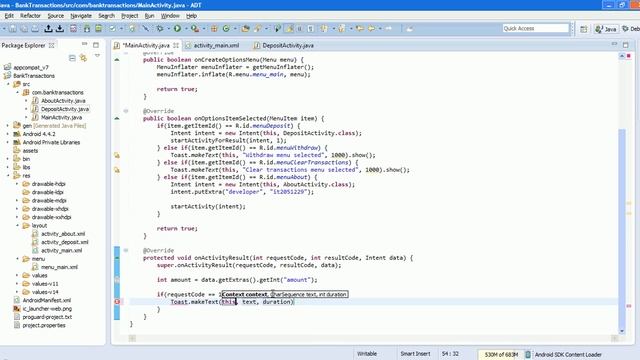The image size is (640, 360).
Task: Click the editor horizontal scrollbar
Action: coord(373,338)
